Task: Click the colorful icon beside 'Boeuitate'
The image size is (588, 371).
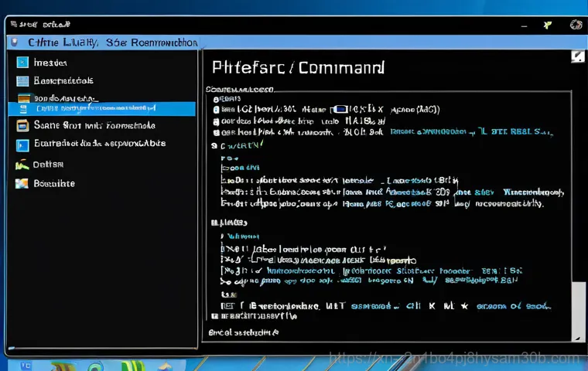Action: click(x=22, y=184)
